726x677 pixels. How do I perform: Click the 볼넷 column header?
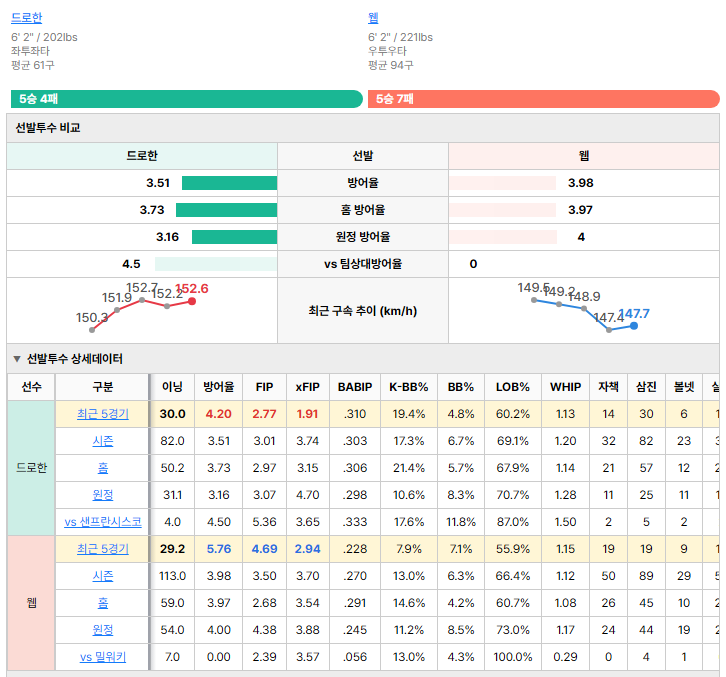pos(684,387)
